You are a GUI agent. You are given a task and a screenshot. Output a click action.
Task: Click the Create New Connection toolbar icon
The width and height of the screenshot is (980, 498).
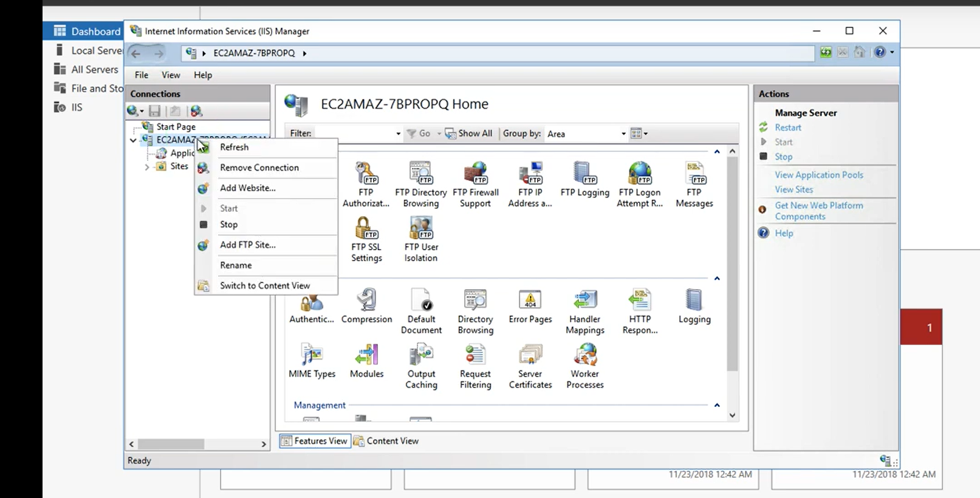point(135,111)
